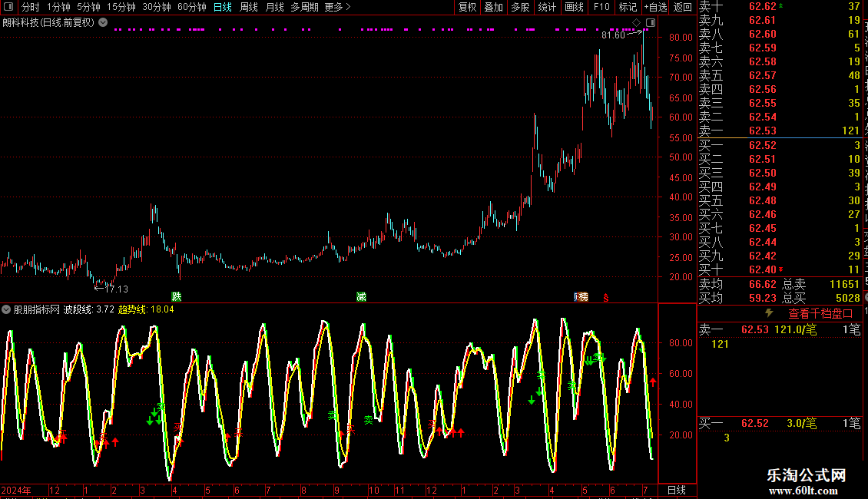Click the 81.60 high price label
868x499 pixels.
tap(613, 35)
